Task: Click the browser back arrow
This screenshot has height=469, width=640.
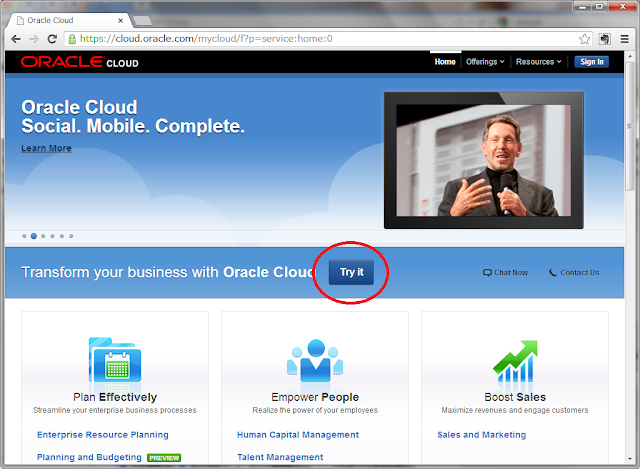Action: pos(16,39)
